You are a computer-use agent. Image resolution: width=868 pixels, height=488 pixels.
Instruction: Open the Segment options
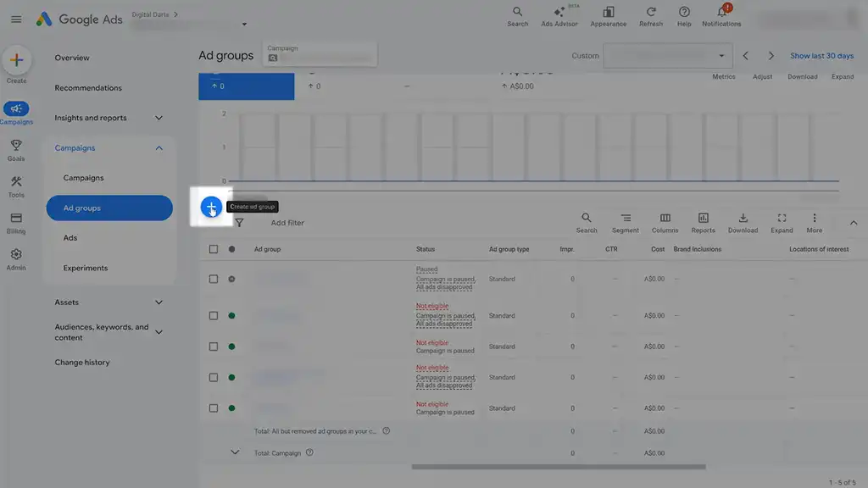(x=626, y=223)
